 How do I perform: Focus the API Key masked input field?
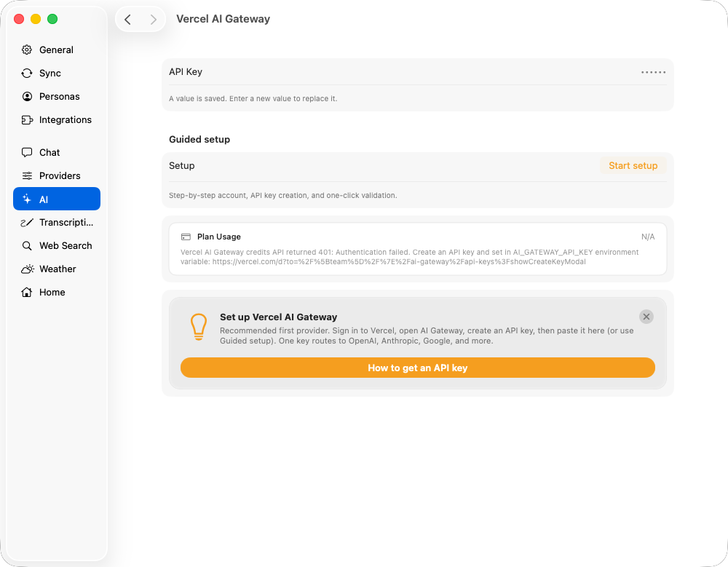(x=653, y=72)
